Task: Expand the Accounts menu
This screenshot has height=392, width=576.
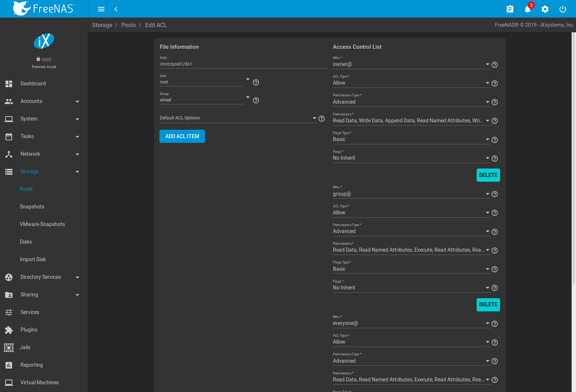Action: click(x=44, y=101)
